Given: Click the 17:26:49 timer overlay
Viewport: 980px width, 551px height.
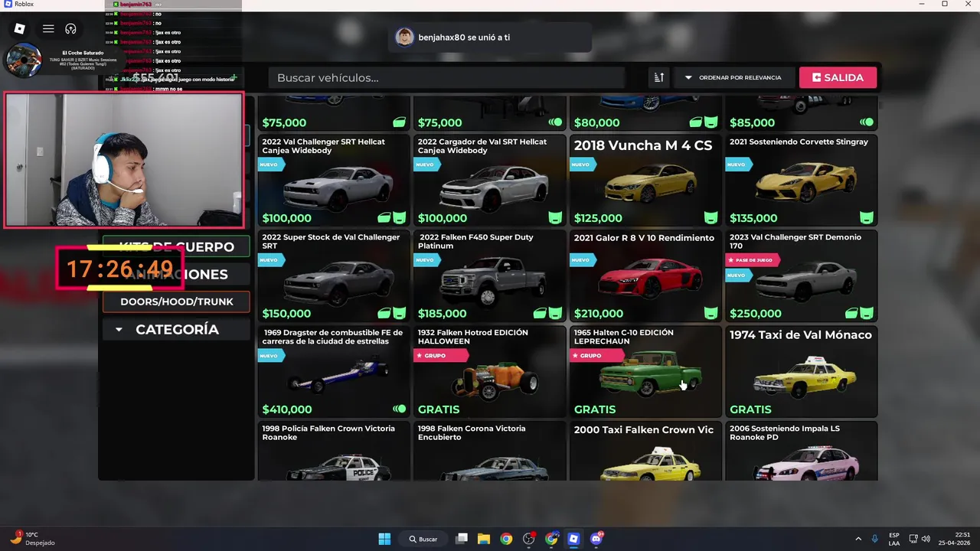Looking at the screenshot, I should [120, 269].
